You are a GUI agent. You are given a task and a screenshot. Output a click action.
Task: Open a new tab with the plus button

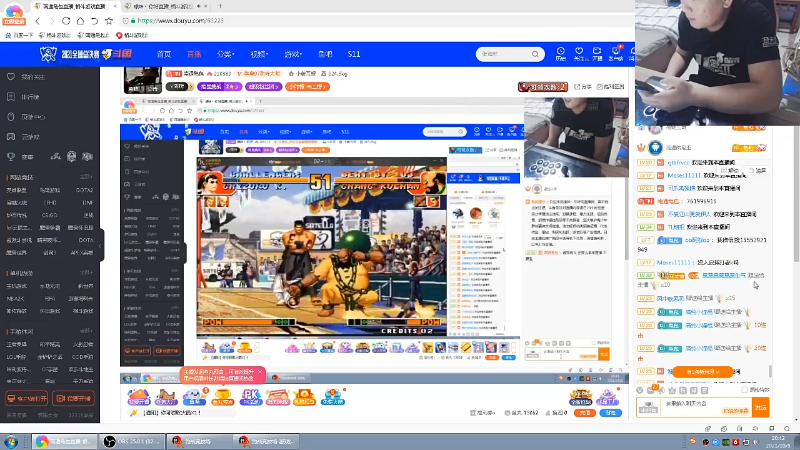[220, 6]
